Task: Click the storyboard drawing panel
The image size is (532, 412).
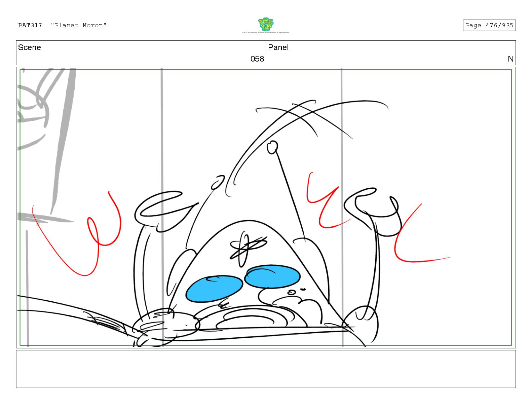Action: [x=266, y=207]
